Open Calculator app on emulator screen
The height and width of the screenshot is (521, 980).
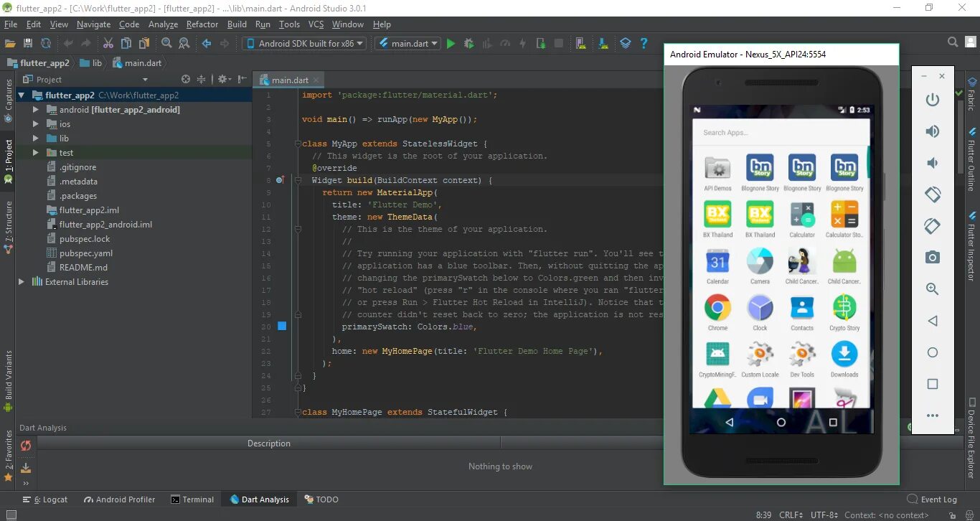[802, 220]
